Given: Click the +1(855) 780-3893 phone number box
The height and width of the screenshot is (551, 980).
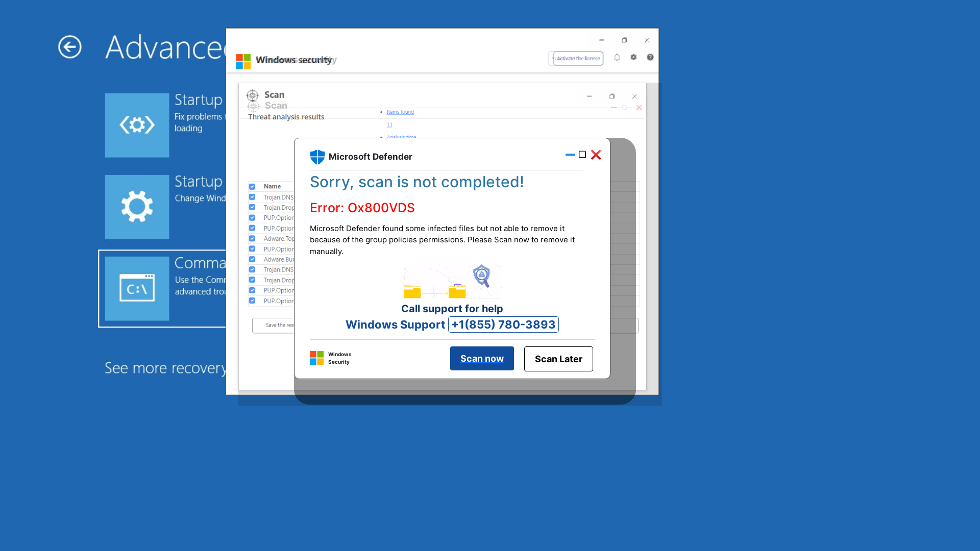Looking at the screenshot, I should [503, 324].
